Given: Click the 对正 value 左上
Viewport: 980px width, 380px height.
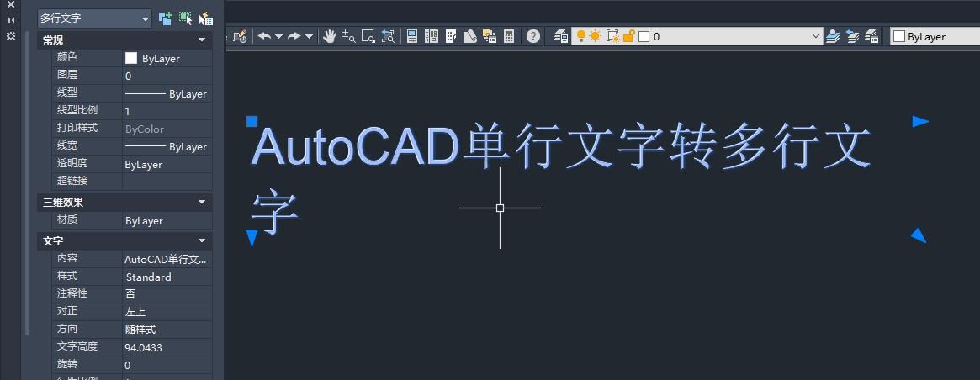Looking at the screenshot, I should point(167,311).
